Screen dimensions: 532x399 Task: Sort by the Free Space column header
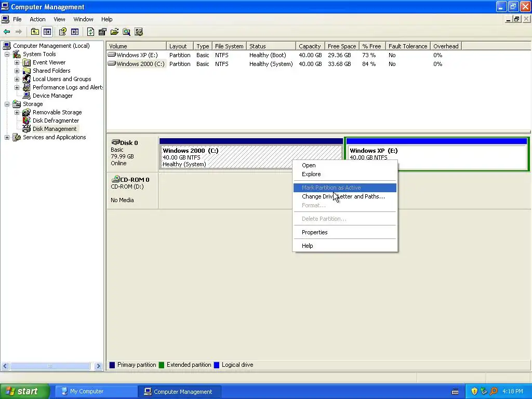(x=342, y=46)
